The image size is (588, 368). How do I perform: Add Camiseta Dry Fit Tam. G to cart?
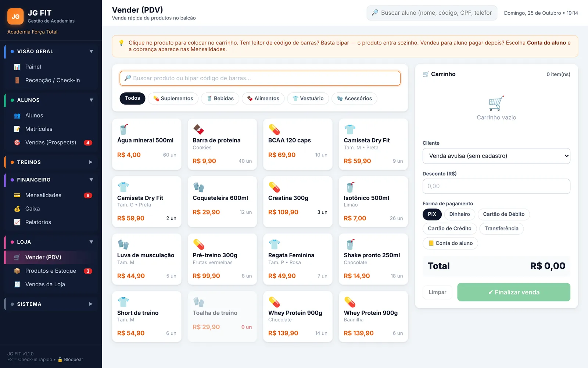[x=147, y=202]
